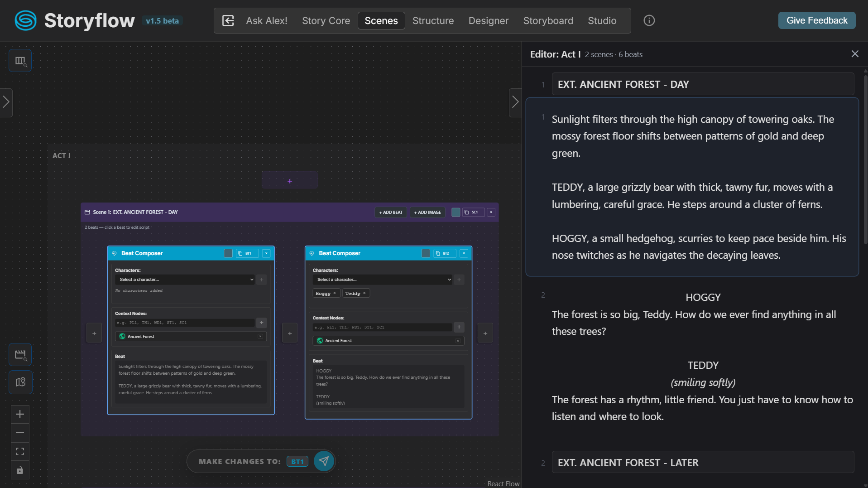Click the '(smiling softly)' parenthetical in editor
The image size is (868, 488).
point(703,382)
